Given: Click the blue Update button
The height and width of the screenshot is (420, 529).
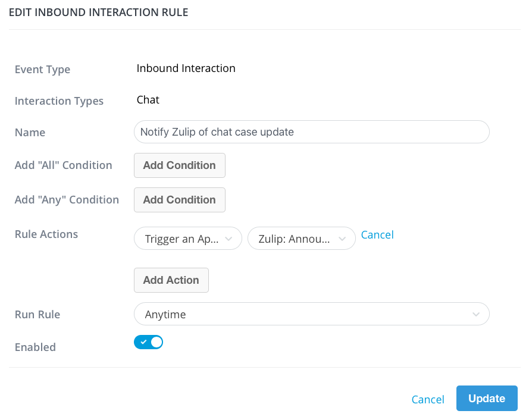Looking at the screenshot, I should [x=487, y=399].
